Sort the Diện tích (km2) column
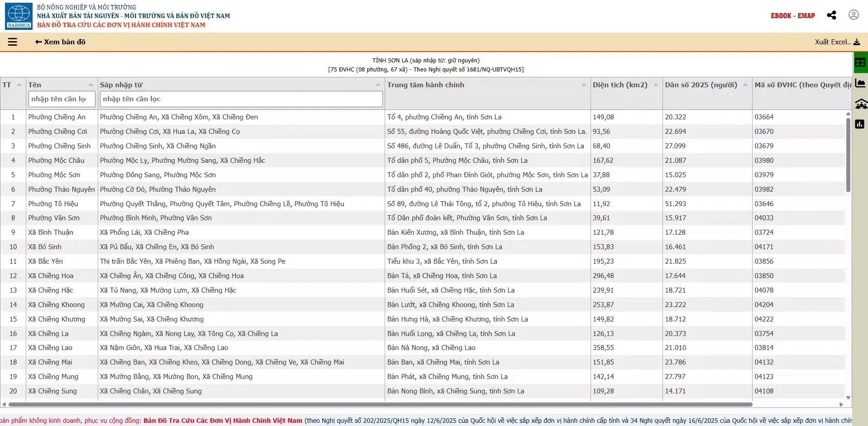Screen dimensions: 868x426 656,85
